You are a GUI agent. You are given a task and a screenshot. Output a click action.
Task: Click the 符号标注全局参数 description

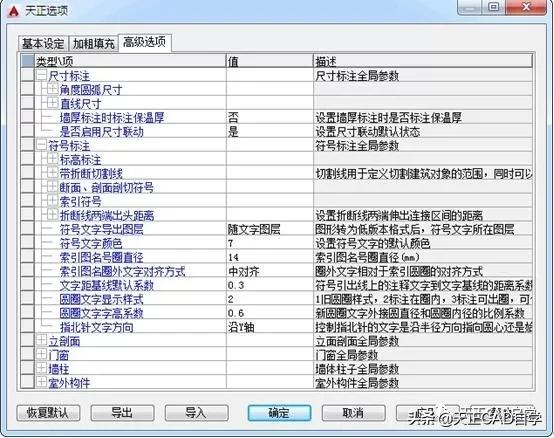pos(357,146)
